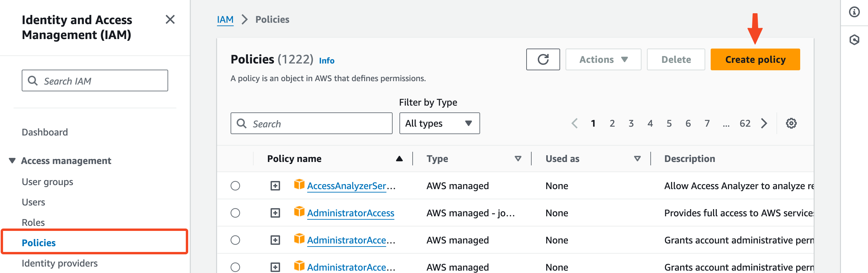868x273 pixels.
Task: Go to page 6 of policies
Action: 688,123
